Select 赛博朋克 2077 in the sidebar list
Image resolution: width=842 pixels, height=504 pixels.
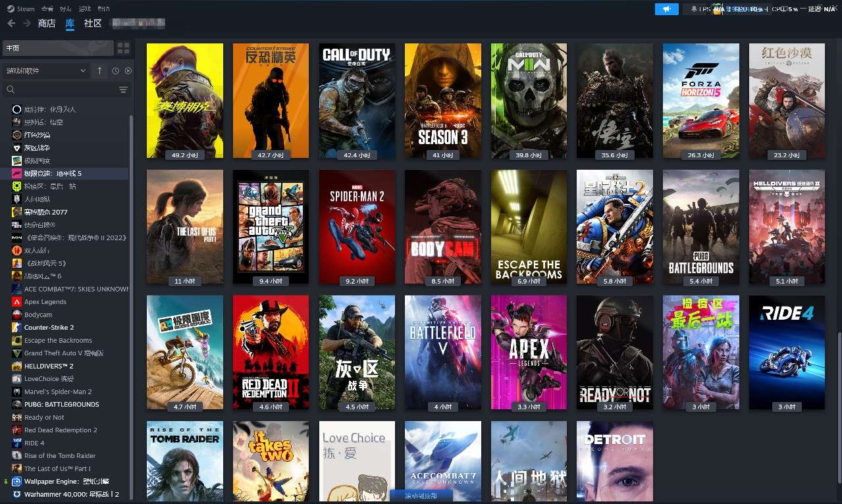[65, 212]
